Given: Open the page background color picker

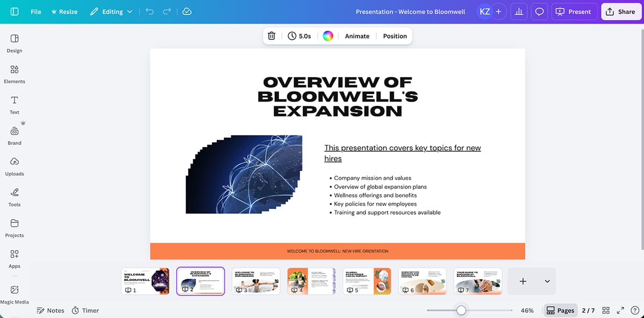Looking at the screenshot, I should pos(327,35).
